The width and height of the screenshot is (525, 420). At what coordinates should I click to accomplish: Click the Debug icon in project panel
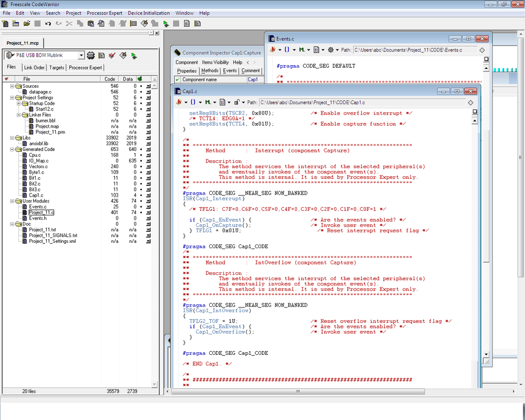(x=134, y=55)
